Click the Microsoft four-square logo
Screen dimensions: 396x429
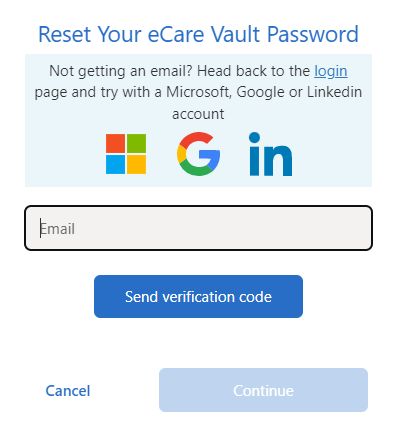126,154
